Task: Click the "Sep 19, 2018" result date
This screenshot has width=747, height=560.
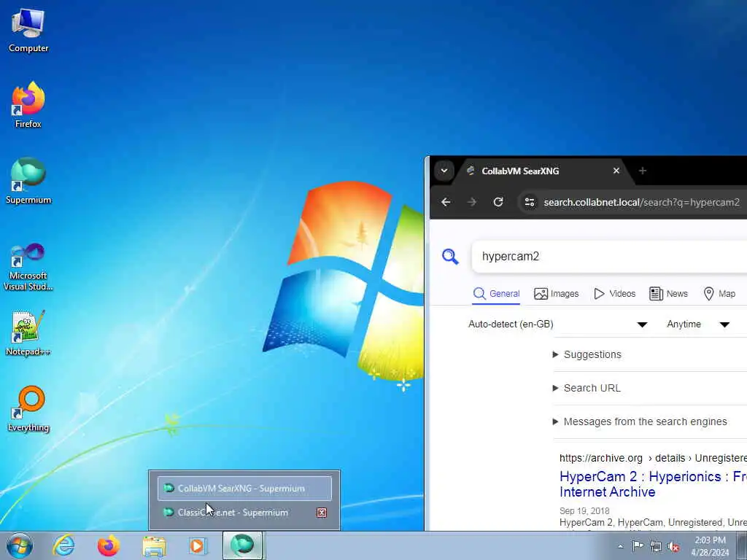Action: tap(584, 511)
